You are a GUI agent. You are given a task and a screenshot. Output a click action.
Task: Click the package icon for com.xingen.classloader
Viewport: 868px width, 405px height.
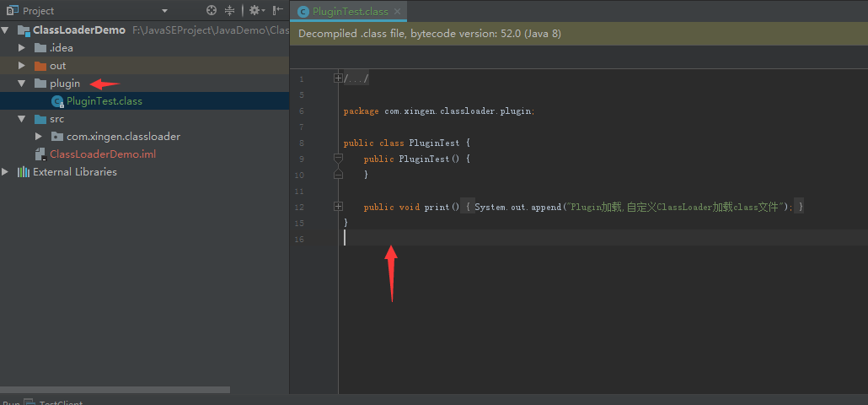tap(56, 137)
